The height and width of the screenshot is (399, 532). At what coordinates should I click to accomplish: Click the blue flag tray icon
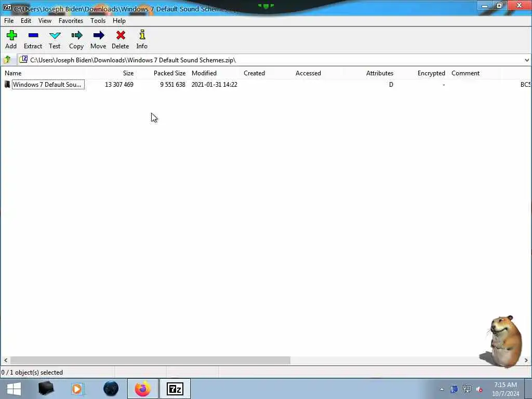454,389
